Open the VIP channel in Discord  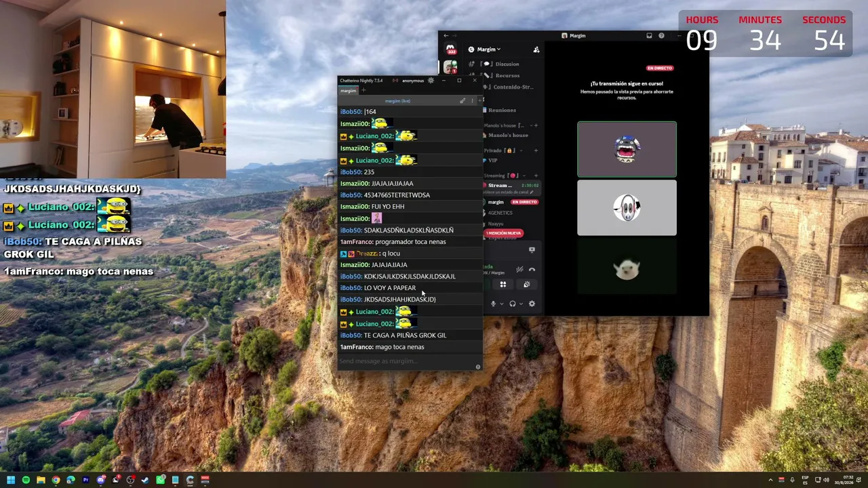pyautogui.click(x=493, y=161)
